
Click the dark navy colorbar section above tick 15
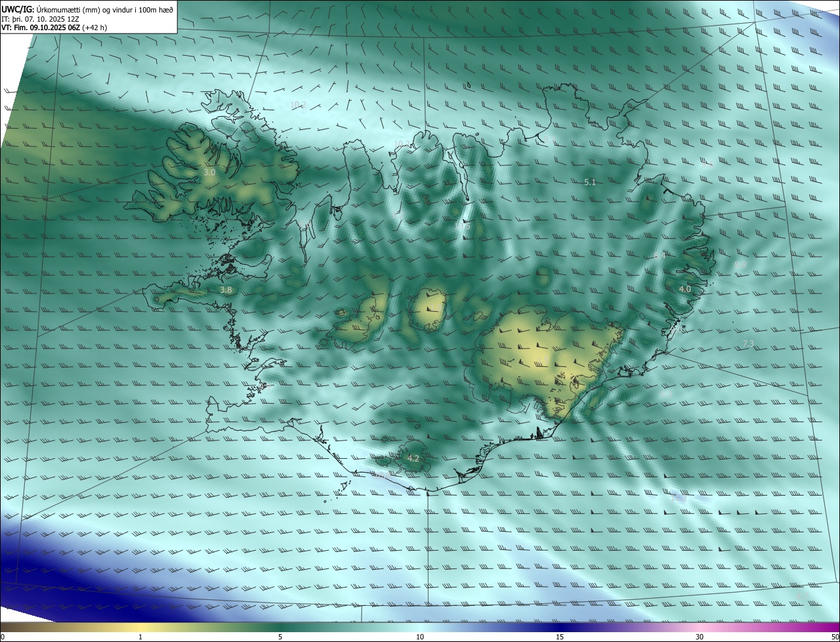point(560,627)
